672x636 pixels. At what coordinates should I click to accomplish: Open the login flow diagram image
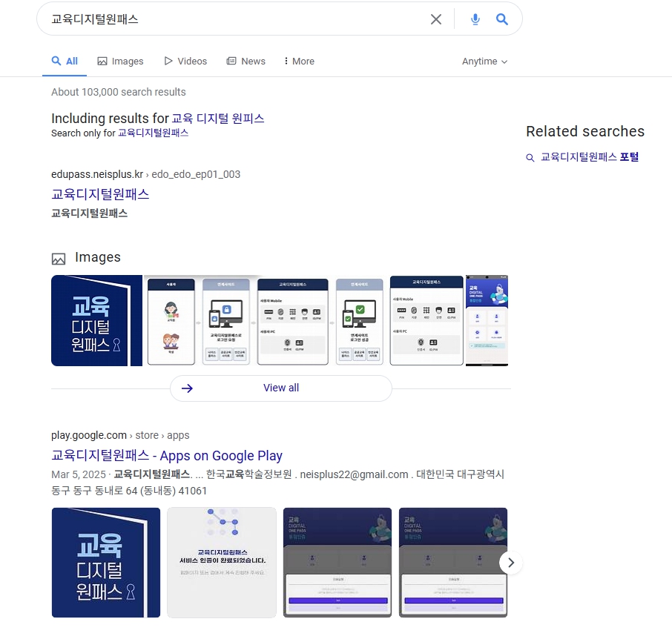(x=266, y=321)
